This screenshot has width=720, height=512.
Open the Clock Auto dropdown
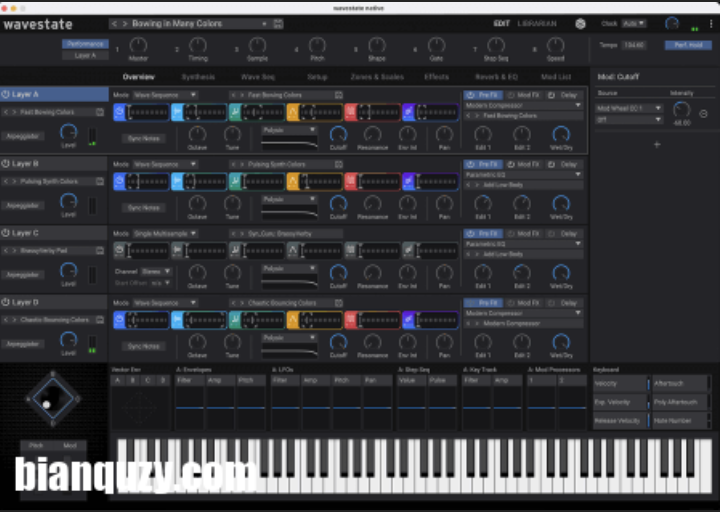[x=634, y=23]
